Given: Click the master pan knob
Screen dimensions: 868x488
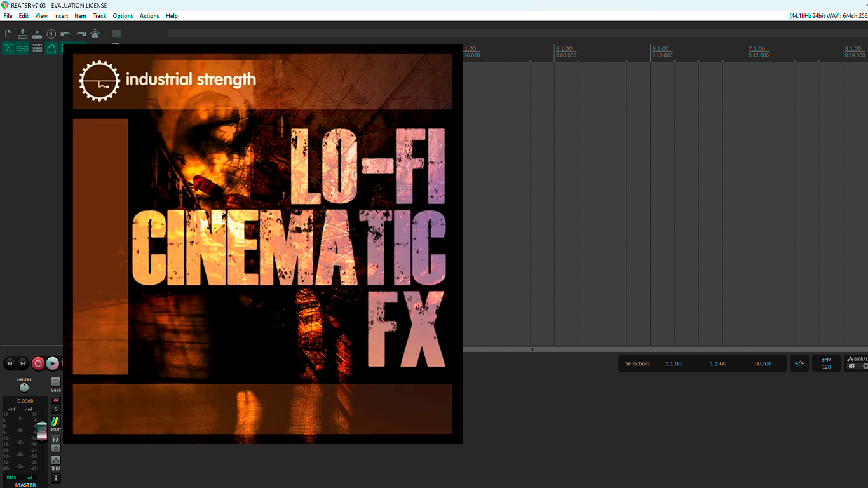Looking at the screenshot, I should click(x=24, y=388).
